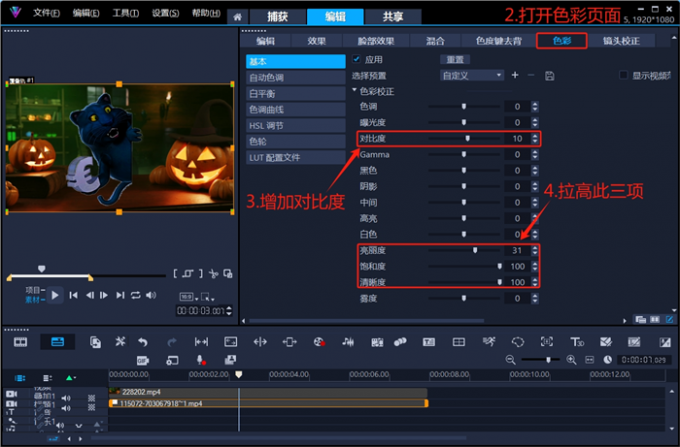The width and height of the screenshot is (680, 447).
Task: Open the 选择预置 dropdown
Action: (472, 75)
